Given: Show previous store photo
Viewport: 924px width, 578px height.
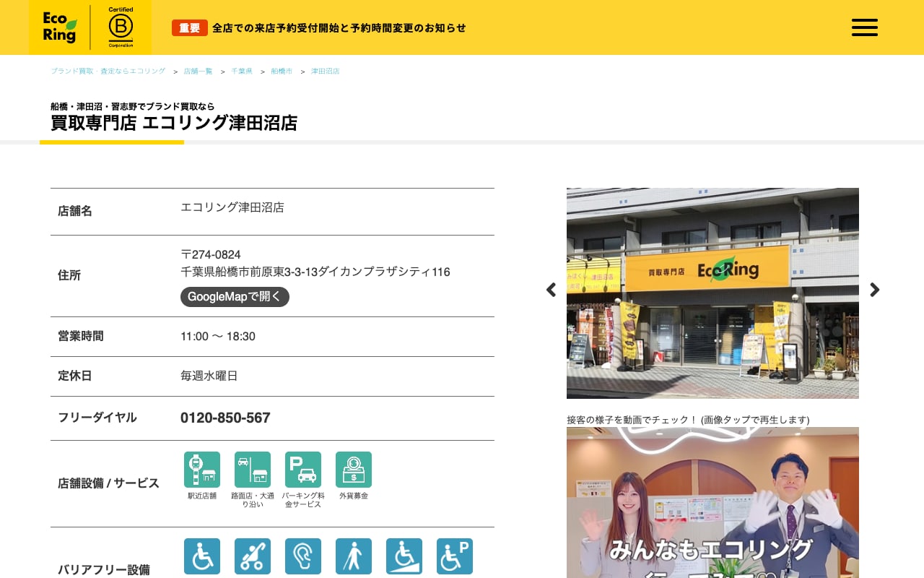Looking at the screenshot, I should coord(551,290).
